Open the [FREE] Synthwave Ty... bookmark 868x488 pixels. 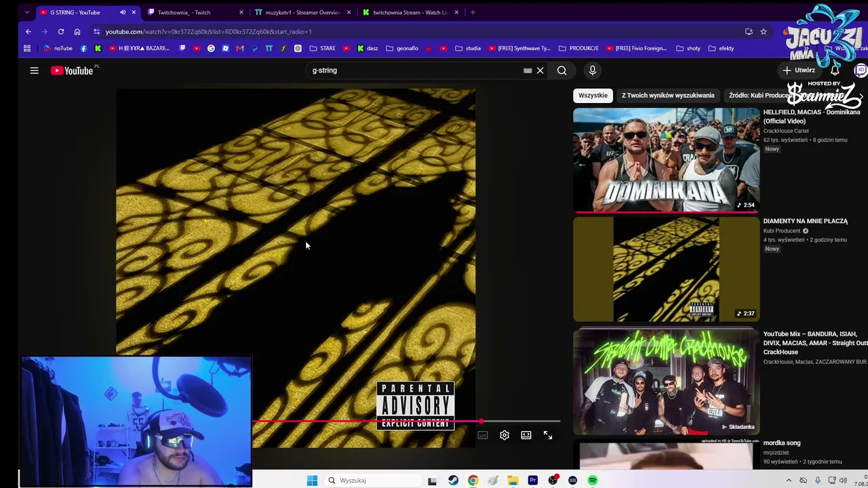[519, 48]
